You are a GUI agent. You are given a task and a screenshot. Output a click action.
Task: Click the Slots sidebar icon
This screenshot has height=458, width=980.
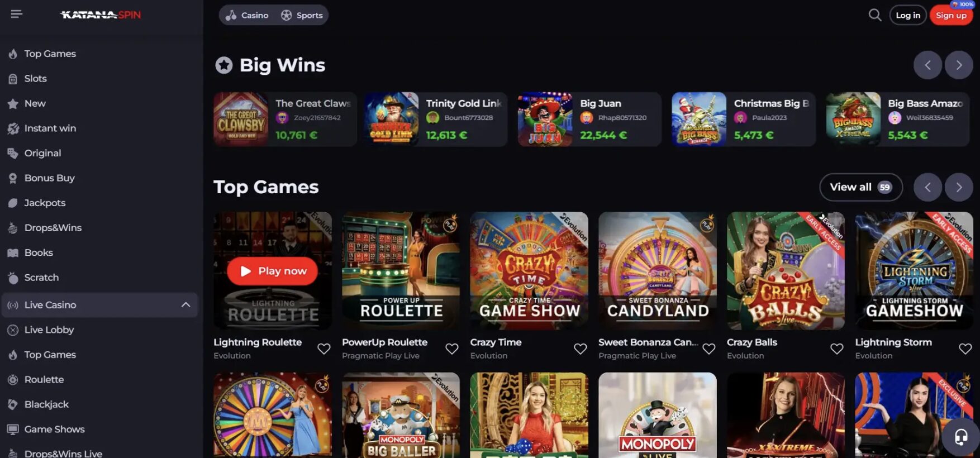pos(13,79)
